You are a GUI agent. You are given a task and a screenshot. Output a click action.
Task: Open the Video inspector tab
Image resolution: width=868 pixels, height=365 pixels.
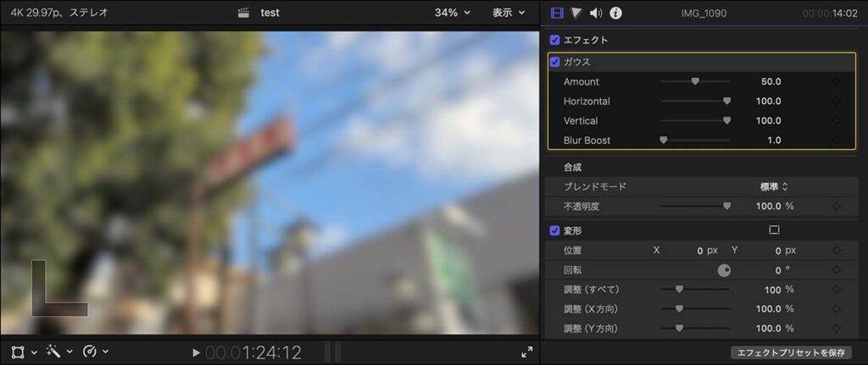coord(557,13)
